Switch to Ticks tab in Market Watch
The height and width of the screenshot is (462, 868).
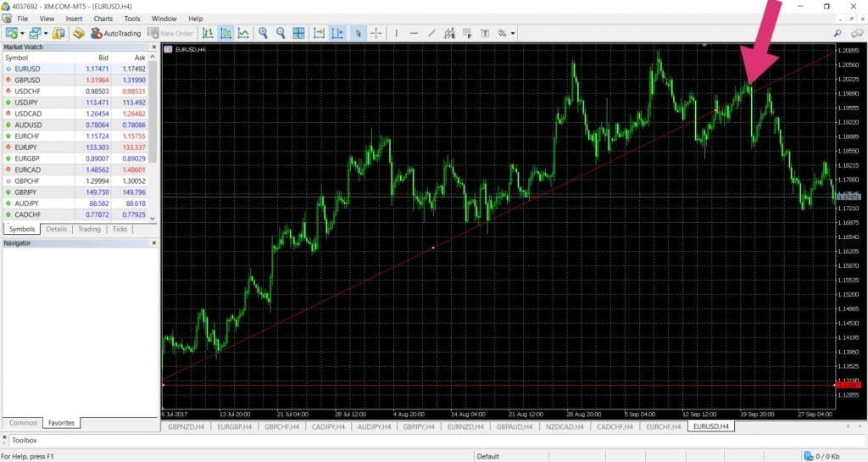click(x=120, y=229)
